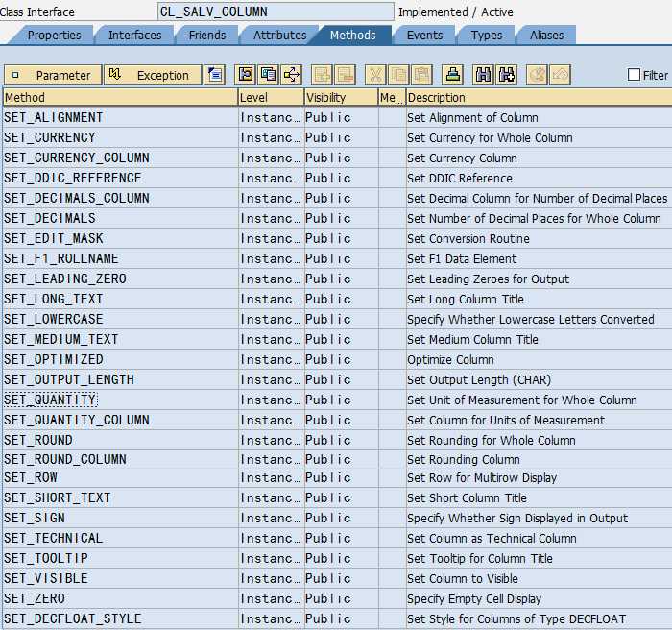Click the grayed icon after Find Next
This screenshot has height=630, width=672.
click(x=537, y=75)
